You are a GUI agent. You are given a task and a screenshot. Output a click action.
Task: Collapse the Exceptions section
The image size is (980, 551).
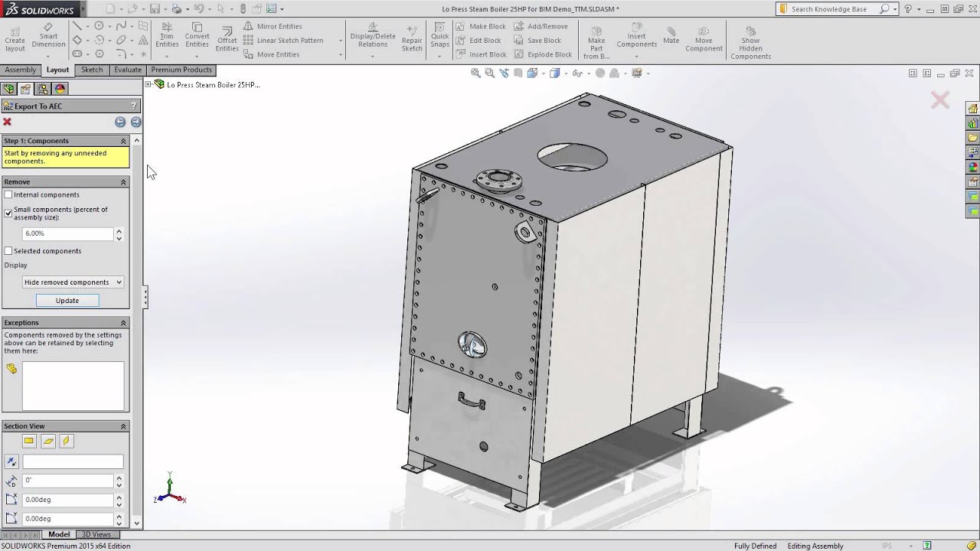click(123, 323)
